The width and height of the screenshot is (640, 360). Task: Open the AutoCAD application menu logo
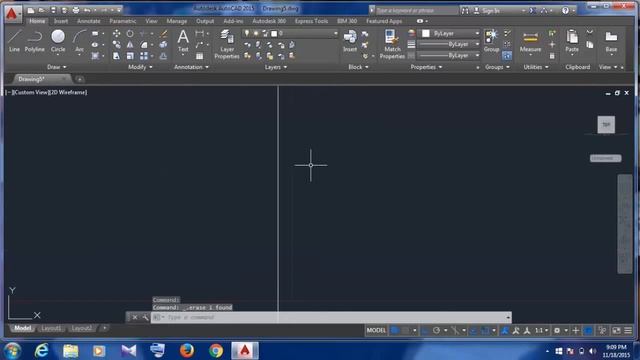pyautogui.click(x=12, y=13)
